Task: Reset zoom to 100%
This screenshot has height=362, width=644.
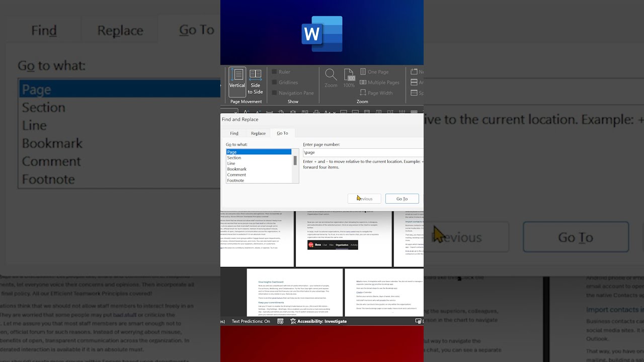Action: 349,79
